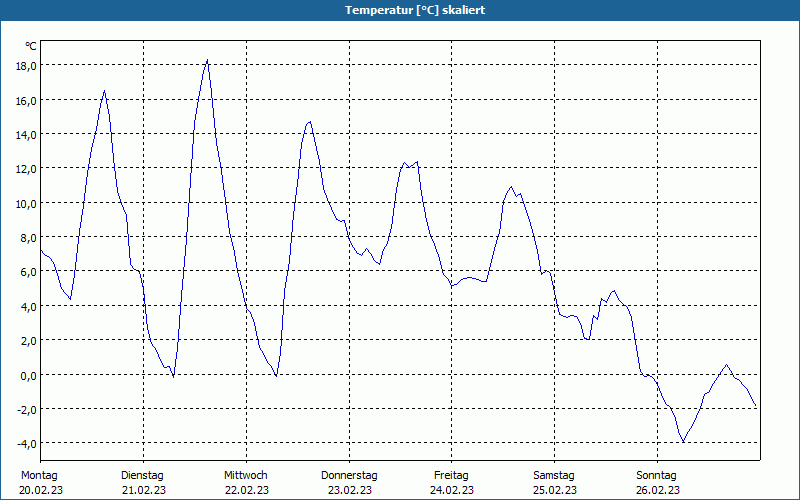Image resolution: width=800 pixels, height=500 pixels.
Task: Click the date 24.02.23
Action: tap(452, 490)
